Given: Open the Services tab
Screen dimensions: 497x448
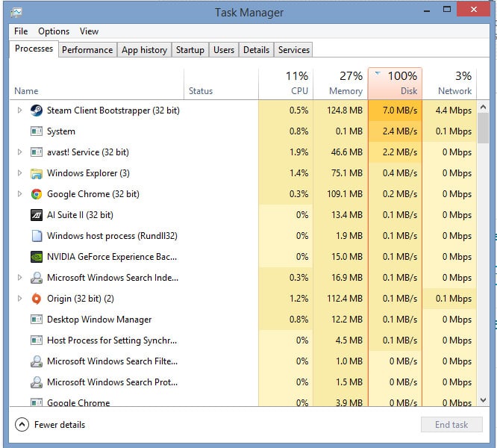Looking at the screenshot, I should tap(294, 50).
